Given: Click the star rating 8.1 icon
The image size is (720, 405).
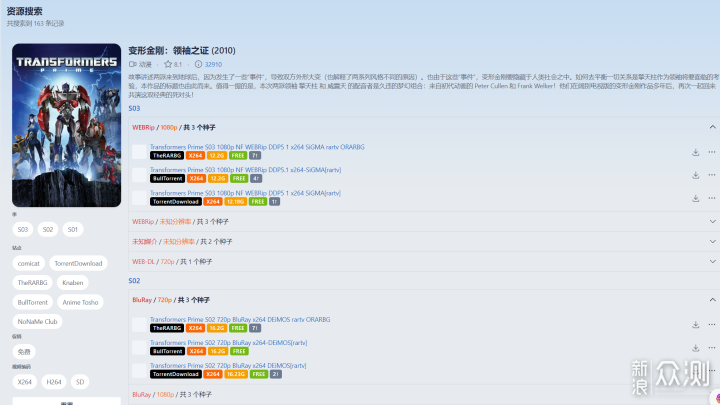Looking at the screenshot, I should pos(168,64).
